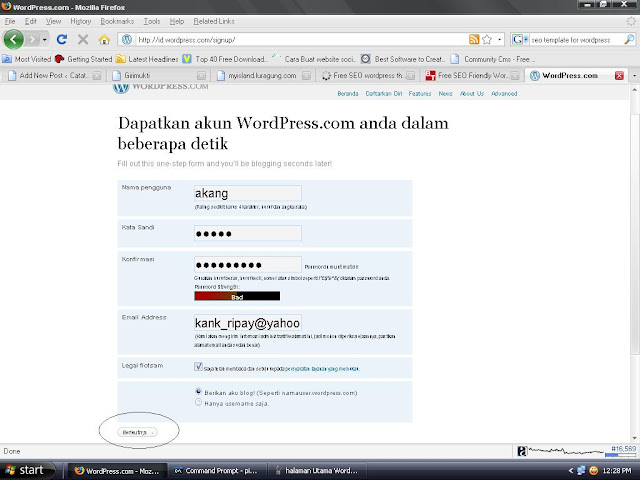
Task: Click the Beranda navigation link
Action: pyautogui.click(x=348, y=93)
